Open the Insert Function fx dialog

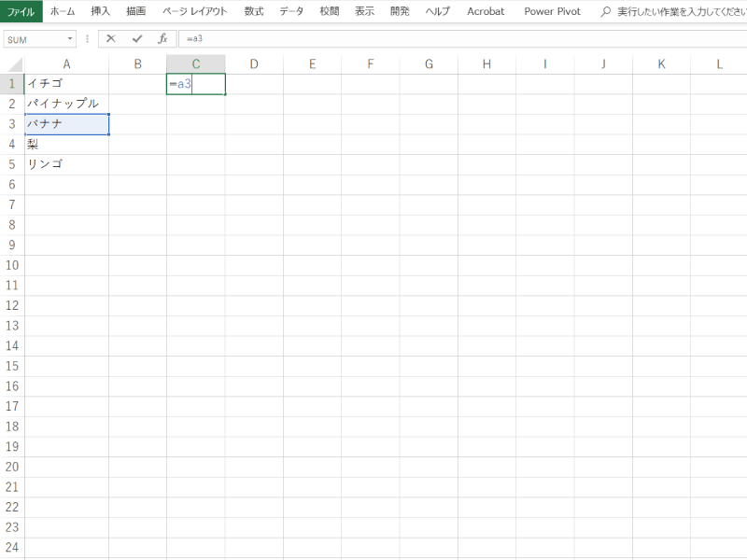[x=162, y=39]
